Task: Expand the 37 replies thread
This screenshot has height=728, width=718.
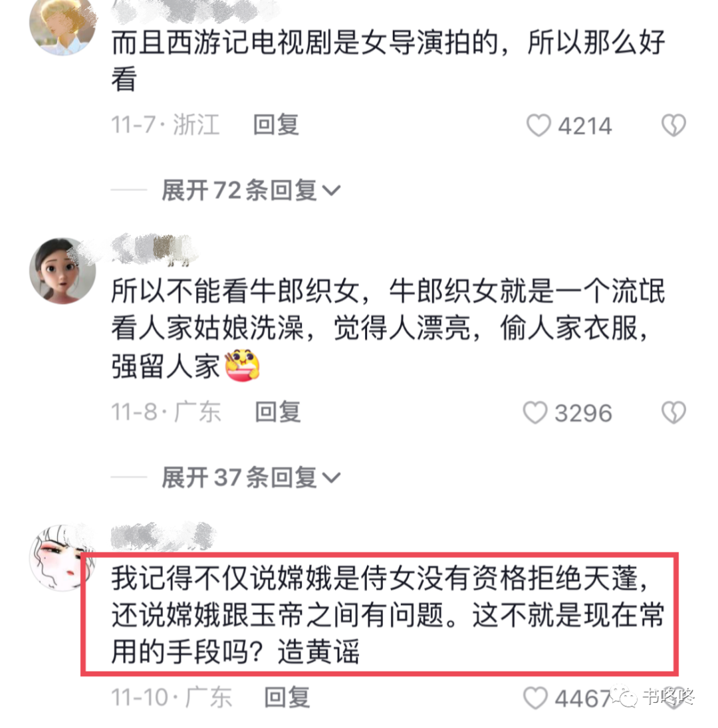Action: coord(251,477)
